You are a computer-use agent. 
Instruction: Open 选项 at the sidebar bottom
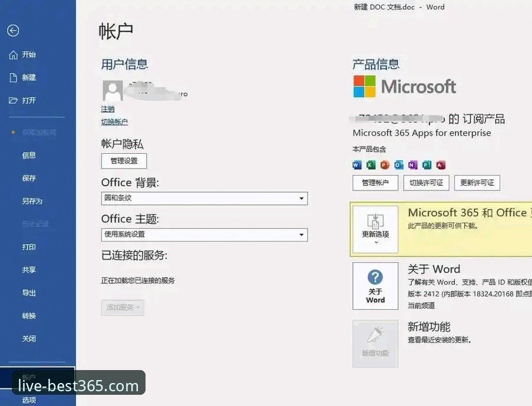pyautogui.click(x=29, y=400)
